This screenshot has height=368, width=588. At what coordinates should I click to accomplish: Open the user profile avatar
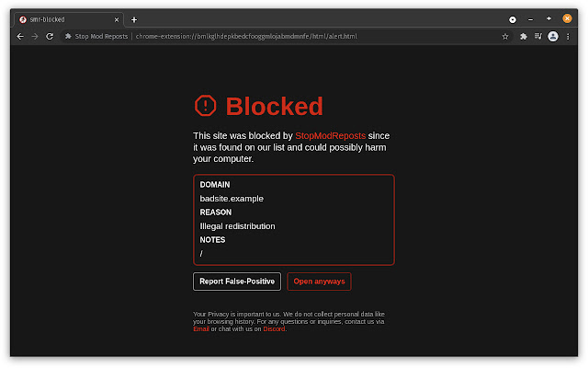tap(553, 36)
